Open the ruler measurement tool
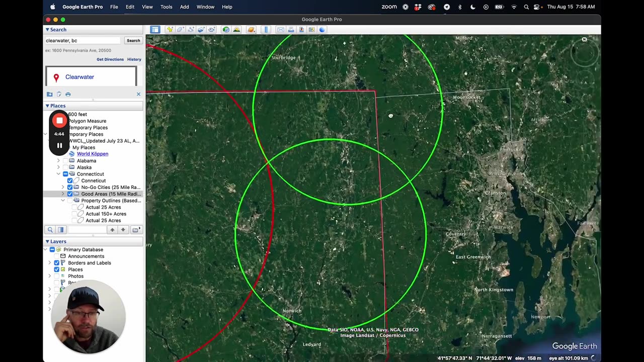Image resolution: width=644 pixels, height=362 pixels. pyautogui.click(x=266, y=30)
